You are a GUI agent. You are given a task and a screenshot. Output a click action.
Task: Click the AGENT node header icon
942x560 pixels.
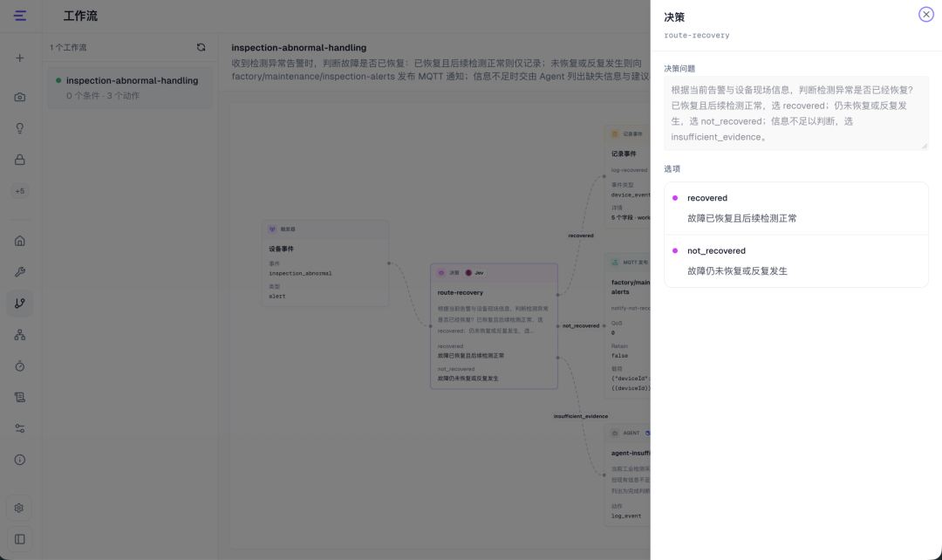click(x=615, y=433)
